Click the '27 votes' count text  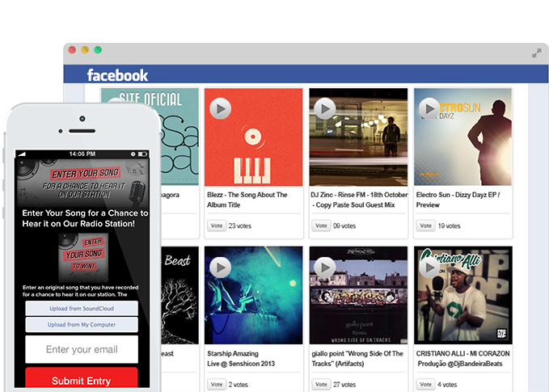[344, 385]
